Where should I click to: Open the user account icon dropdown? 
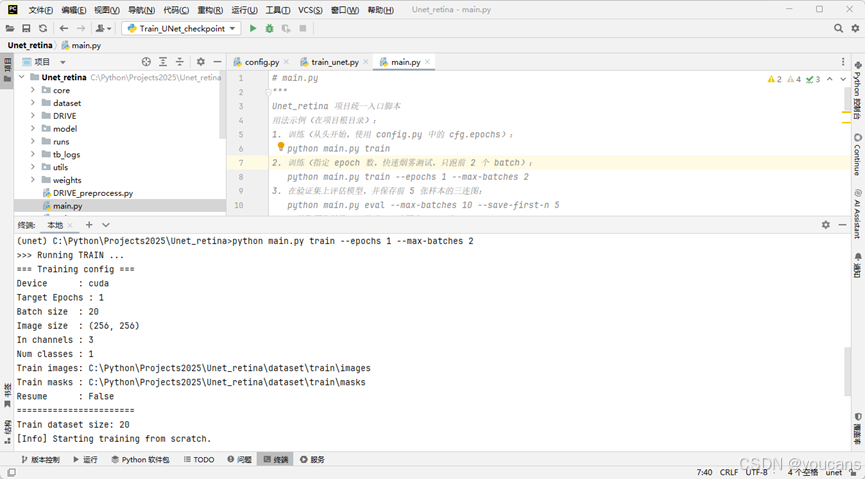103,28
